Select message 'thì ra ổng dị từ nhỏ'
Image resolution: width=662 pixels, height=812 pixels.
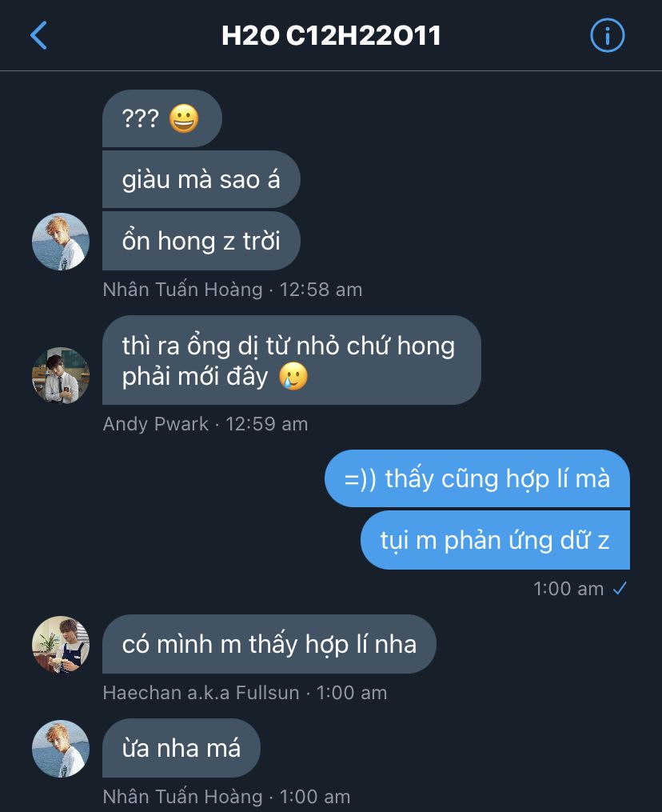point(291,360)
